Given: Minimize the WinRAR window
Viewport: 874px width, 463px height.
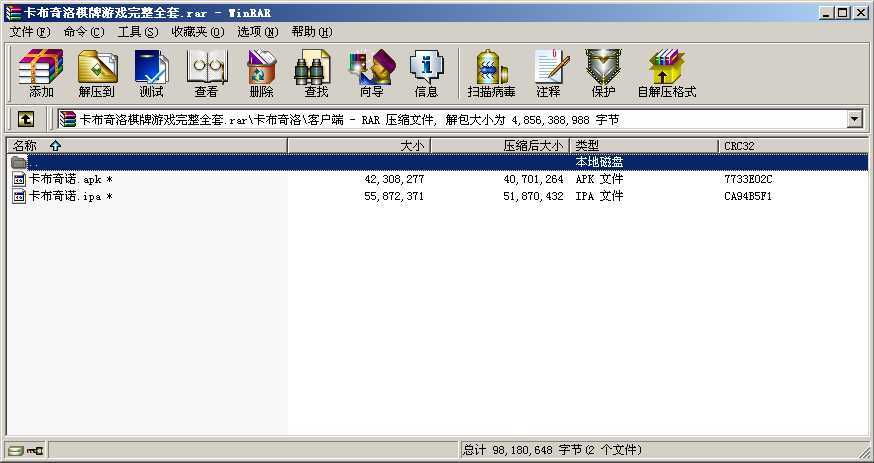Looking at the screenshot, I should pos(827,12).
